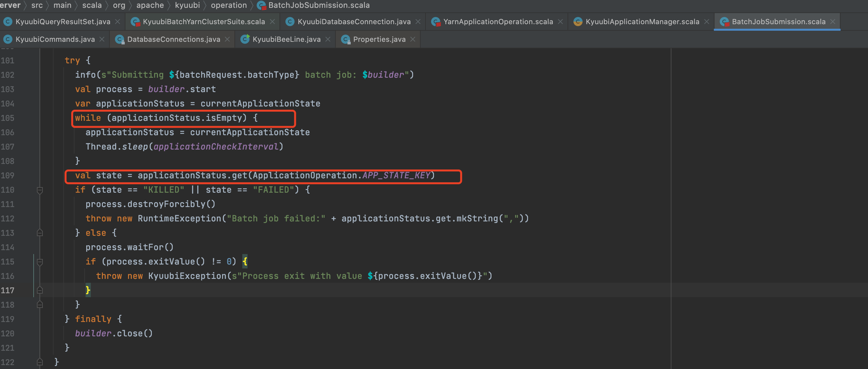
Task: Collapse if block at line 115
Action: click(40, 262)
